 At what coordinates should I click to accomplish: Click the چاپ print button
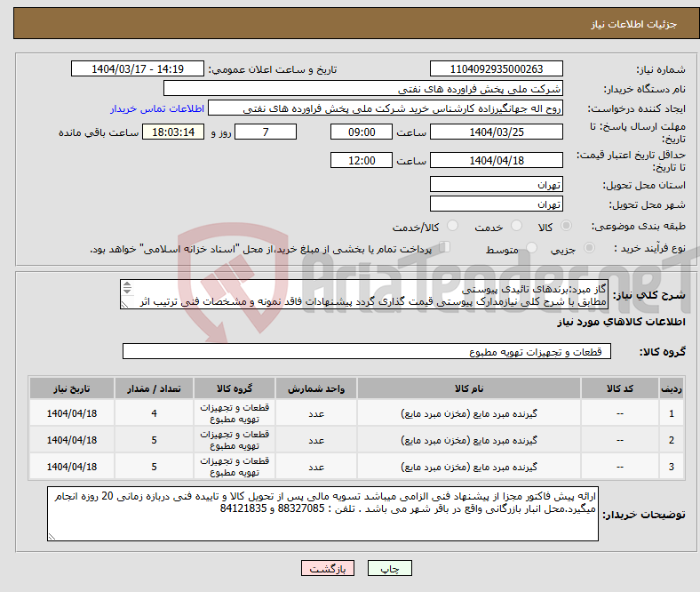click(389, 568)
